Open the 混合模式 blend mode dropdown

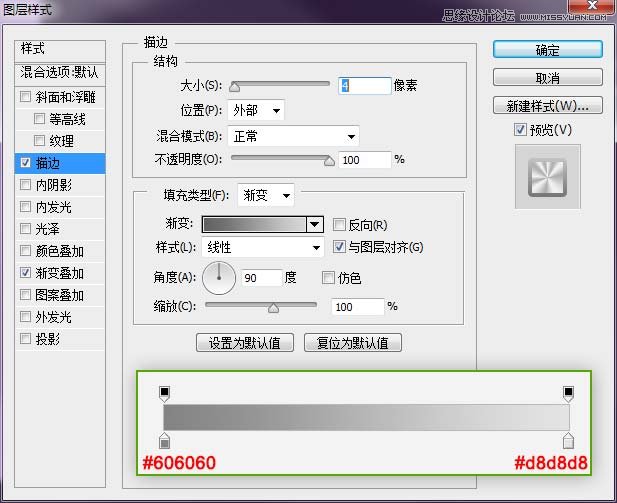coord(293,136)
